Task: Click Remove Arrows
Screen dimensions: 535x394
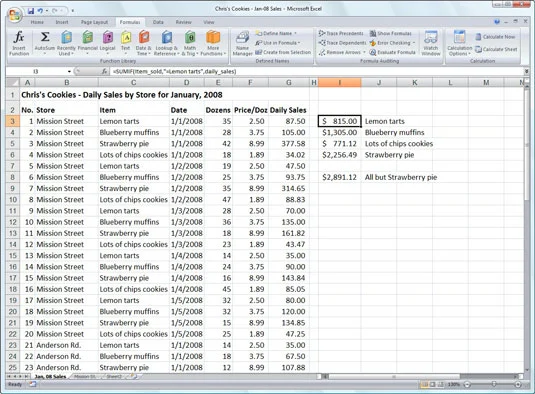Action: tap(342, 53)
